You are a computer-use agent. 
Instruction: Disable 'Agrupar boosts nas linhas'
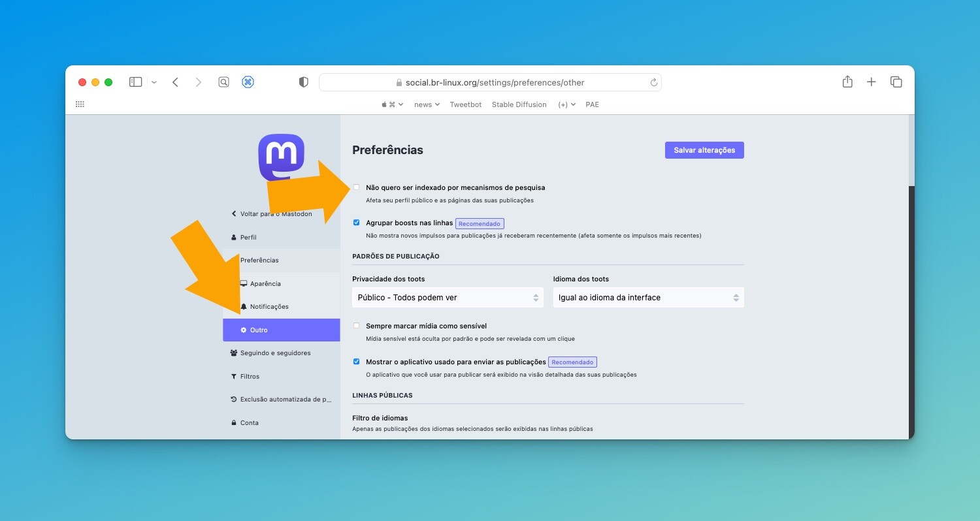click(356, 223)
